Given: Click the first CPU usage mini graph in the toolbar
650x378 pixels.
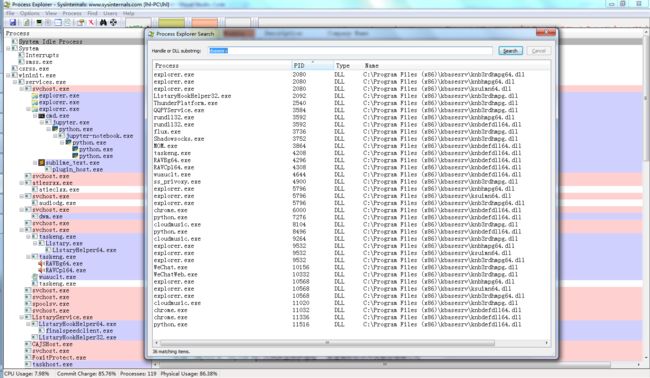Looking at the screenshot, I should point(138,22).
